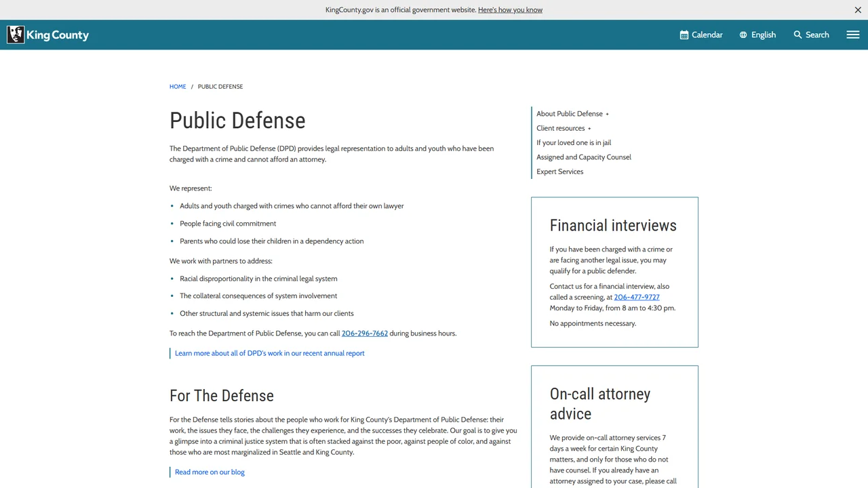The image size is (868, 488).
Task: Follow the "Read more on our blog" link
Action: [210, 472]
